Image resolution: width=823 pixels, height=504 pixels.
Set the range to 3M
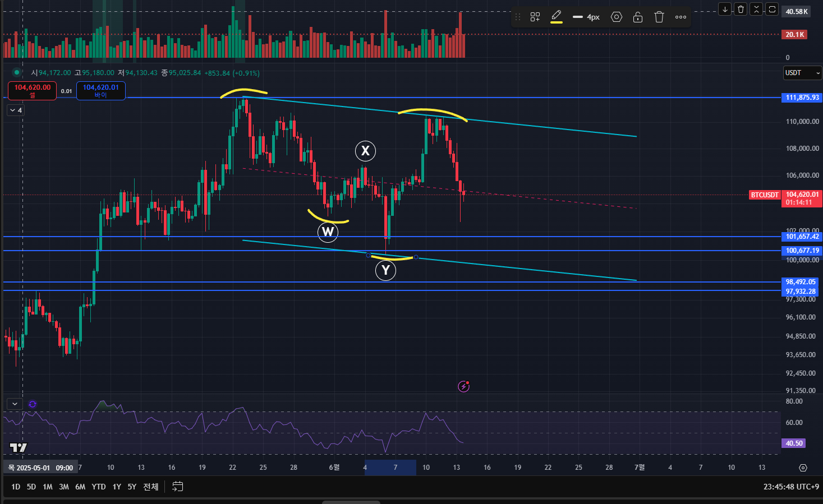(x=64, y=487)
